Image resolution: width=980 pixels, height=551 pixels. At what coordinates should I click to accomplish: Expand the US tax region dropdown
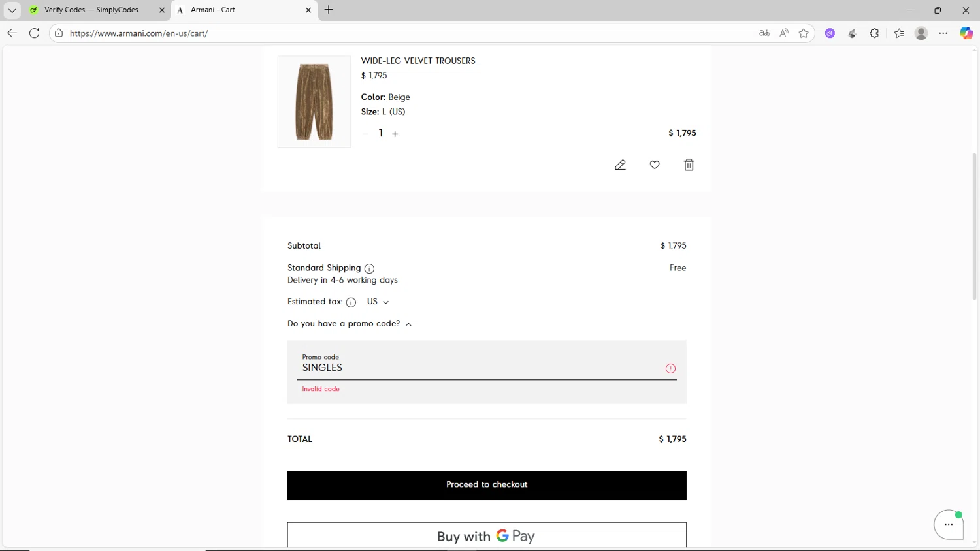click(378, 302)
